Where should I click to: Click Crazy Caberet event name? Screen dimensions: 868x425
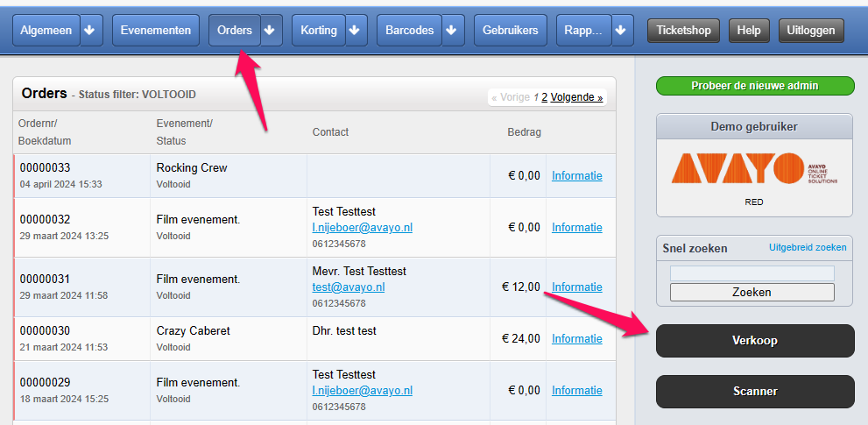point(194,331)
